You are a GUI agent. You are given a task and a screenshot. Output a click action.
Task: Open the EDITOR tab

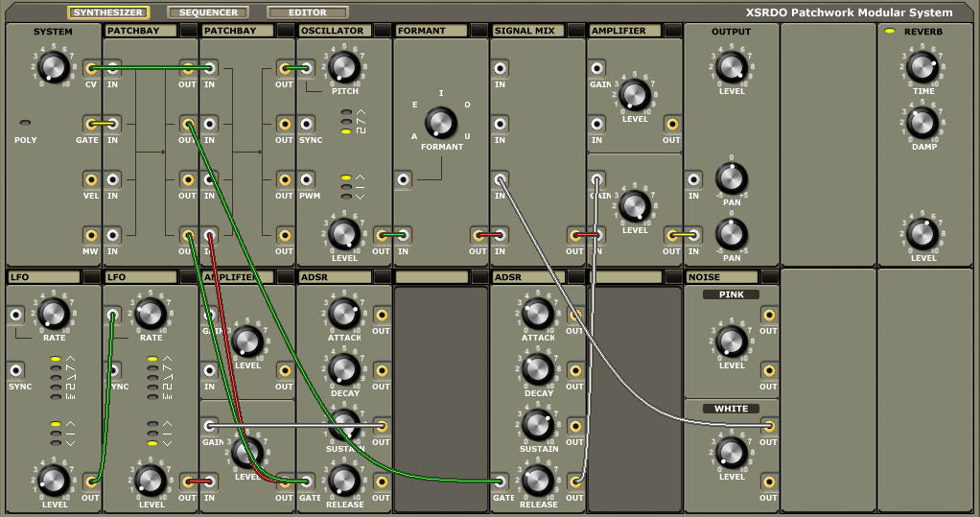pos(308,12)
